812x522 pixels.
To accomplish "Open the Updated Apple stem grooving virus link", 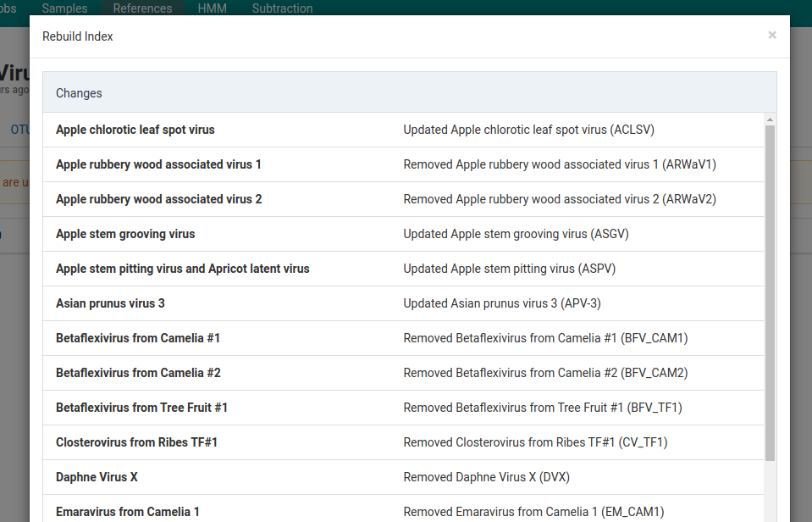I will pos(516,234).
